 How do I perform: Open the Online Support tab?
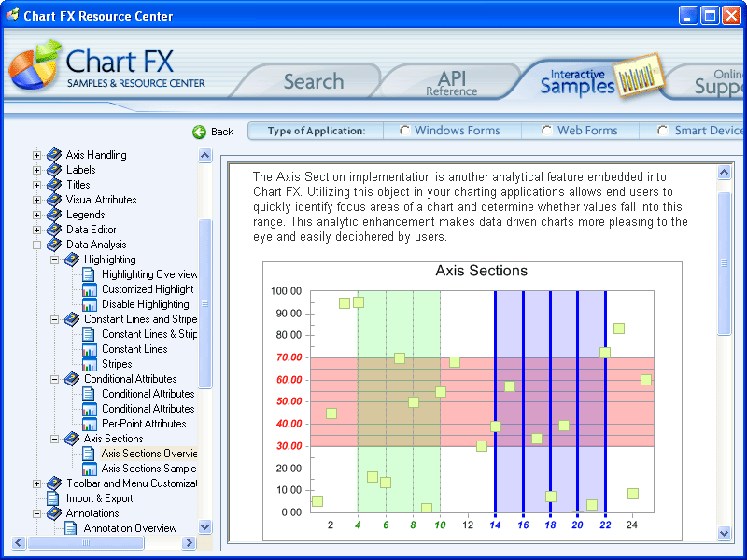click(719, 82)
